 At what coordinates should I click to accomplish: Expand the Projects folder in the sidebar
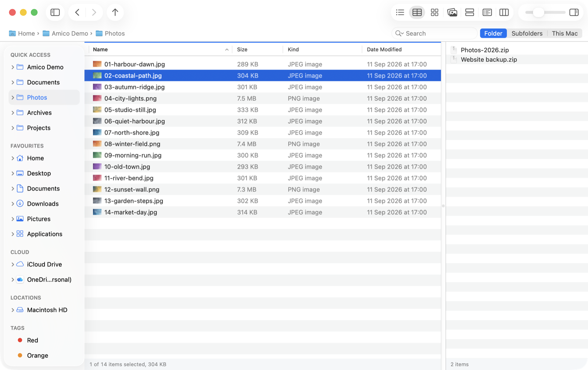tap(13, 128)
